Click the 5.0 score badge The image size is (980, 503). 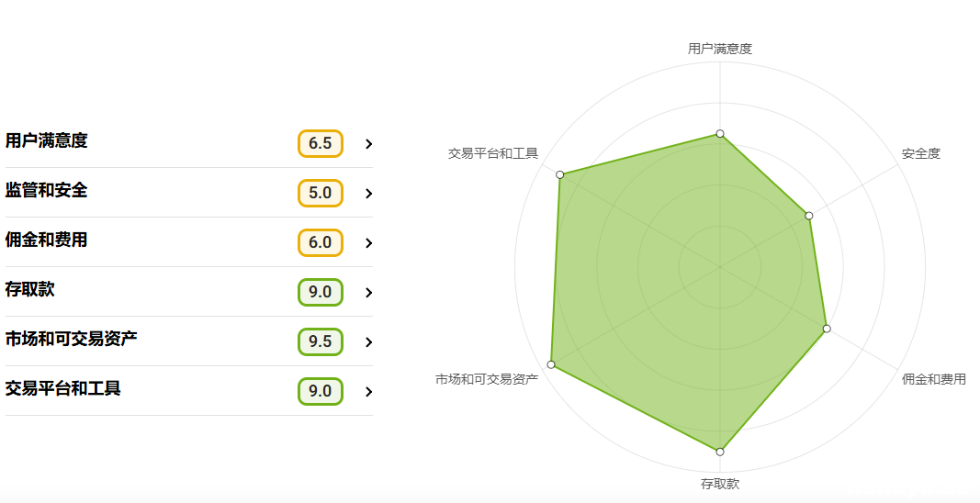(x=320, y=193)
